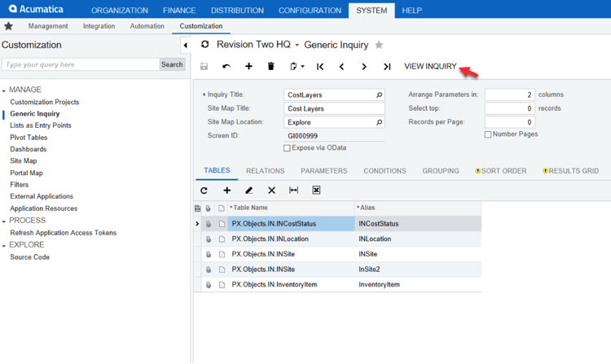Collapse the Customization side panel arrow
Screen dimensions: 611x364
pos(186,45)
